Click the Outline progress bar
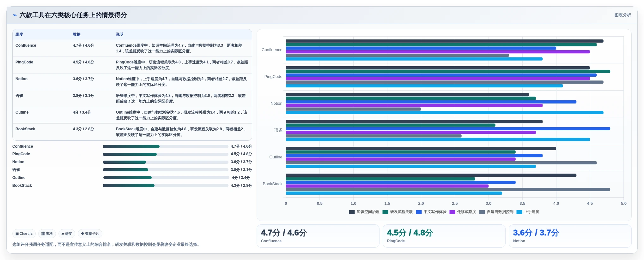Viewport: 644px width, 260px height. [x=166, y=178]
